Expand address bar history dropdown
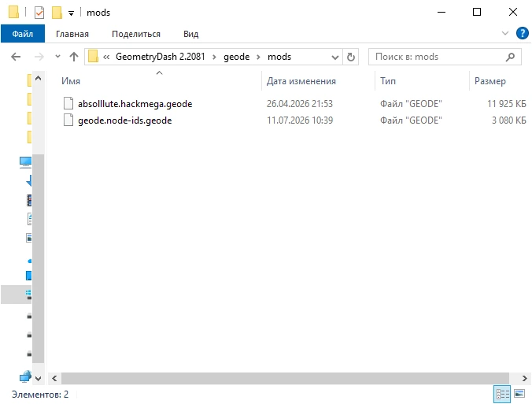This screenshot has width=532, height=404. [335, 57]
